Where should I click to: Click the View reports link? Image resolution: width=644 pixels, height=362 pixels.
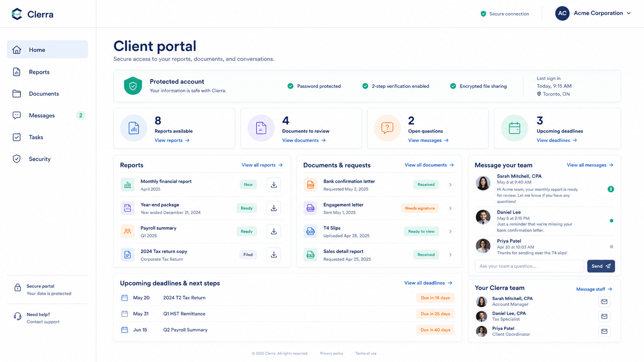[x=172, y=140]
